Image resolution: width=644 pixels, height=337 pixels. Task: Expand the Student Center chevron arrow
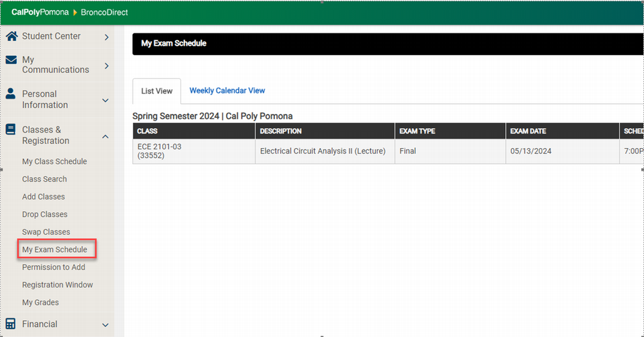[x=106, y=37]
